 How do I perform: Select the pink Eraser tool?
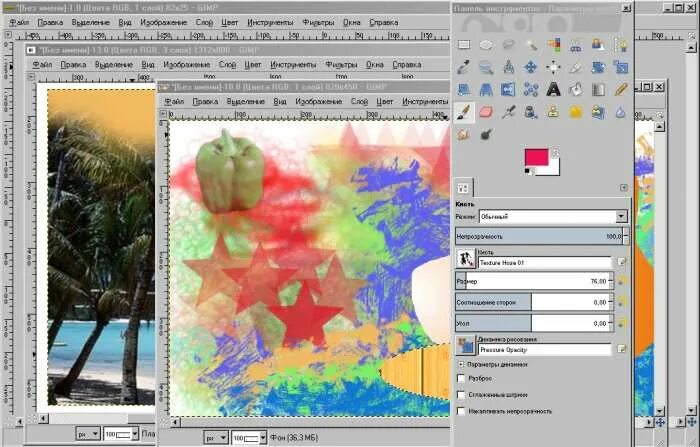tap(486, 112)
